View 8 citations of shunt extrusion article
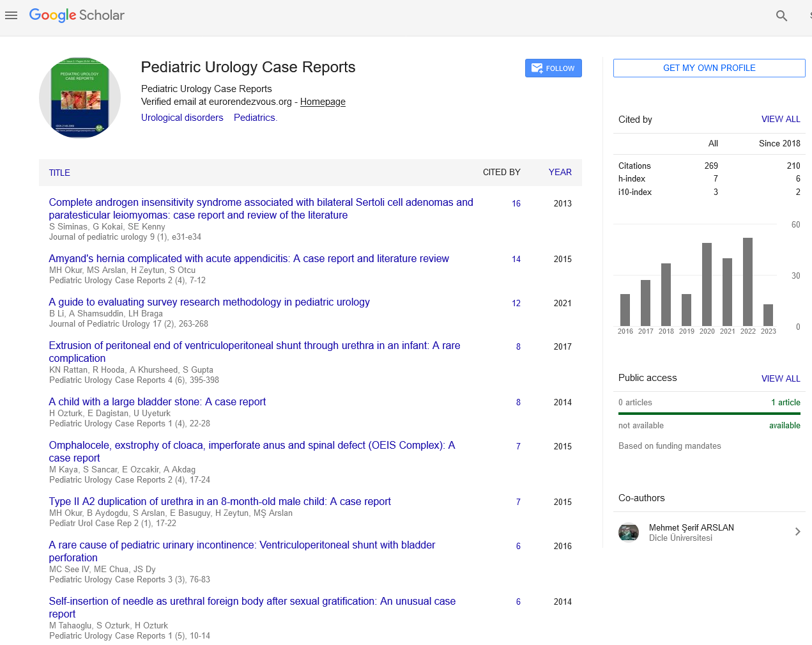812x645 pixels. (x=518, y=346)
